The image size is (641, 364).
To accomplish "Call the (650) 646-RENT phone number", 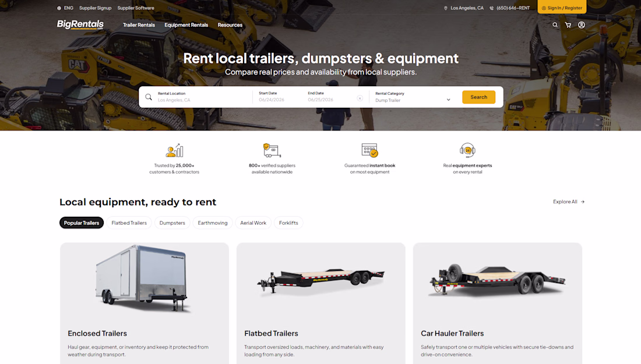I will [509, 8].
